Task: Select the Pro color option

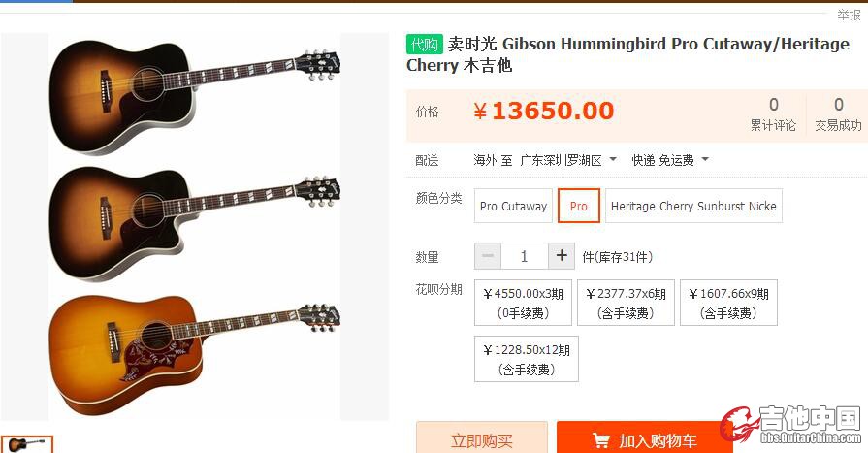Action: 578,206
